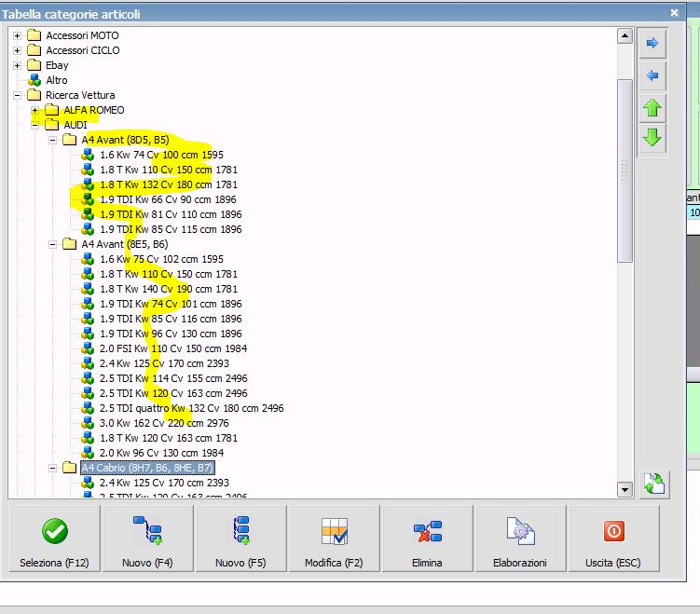Screen dimensions: 700x614
Task: Collapse A4 Avant (8E5, B6) node
Action: click(53, 244)
